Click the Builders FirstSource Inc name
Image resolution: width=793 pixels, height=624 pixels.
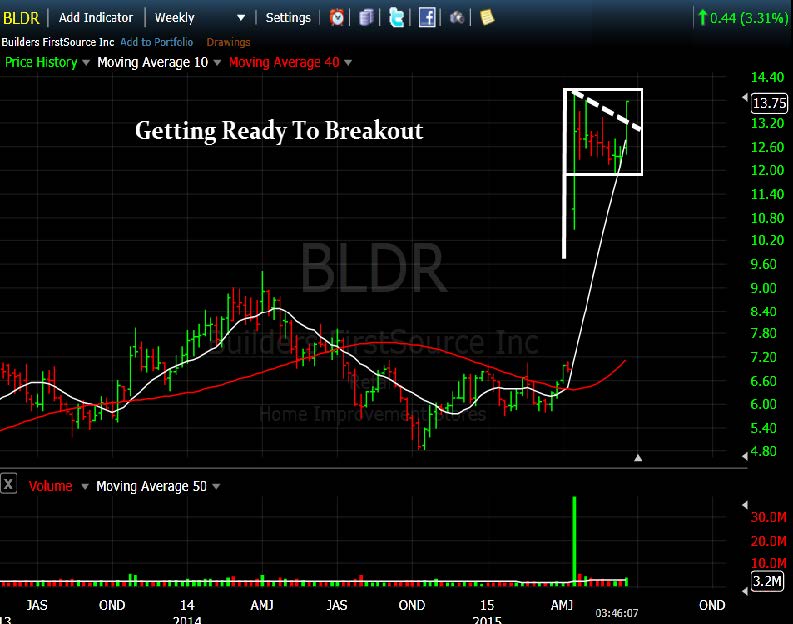click(58, 42)
